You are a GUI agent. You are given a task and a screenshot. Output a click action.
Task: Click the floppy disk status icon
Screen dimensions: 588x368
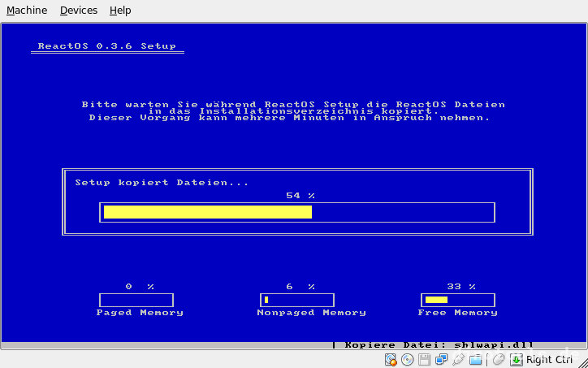click(424, 360)
